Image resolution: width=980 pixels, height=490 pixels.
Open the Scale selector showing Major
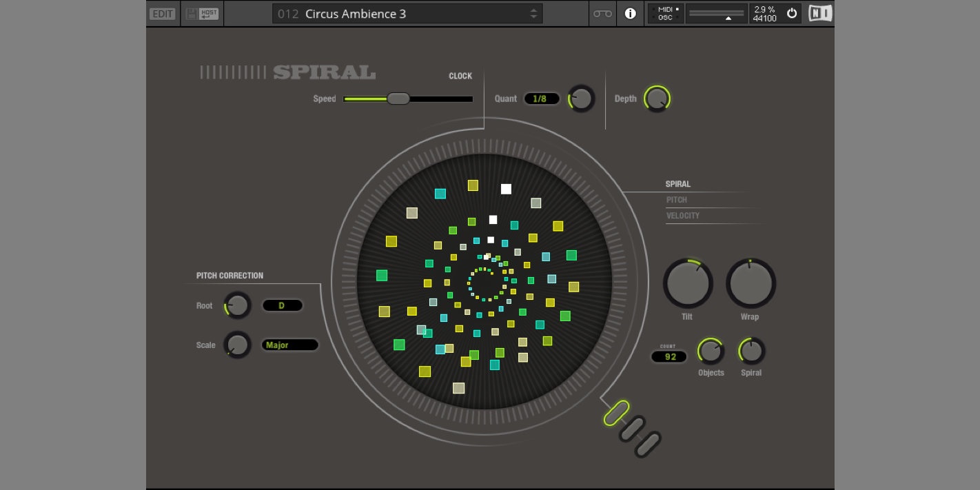[289, 345]
